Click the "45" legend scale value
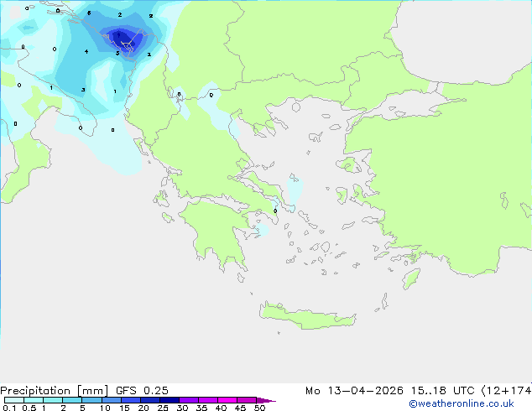 coord(240,408)
